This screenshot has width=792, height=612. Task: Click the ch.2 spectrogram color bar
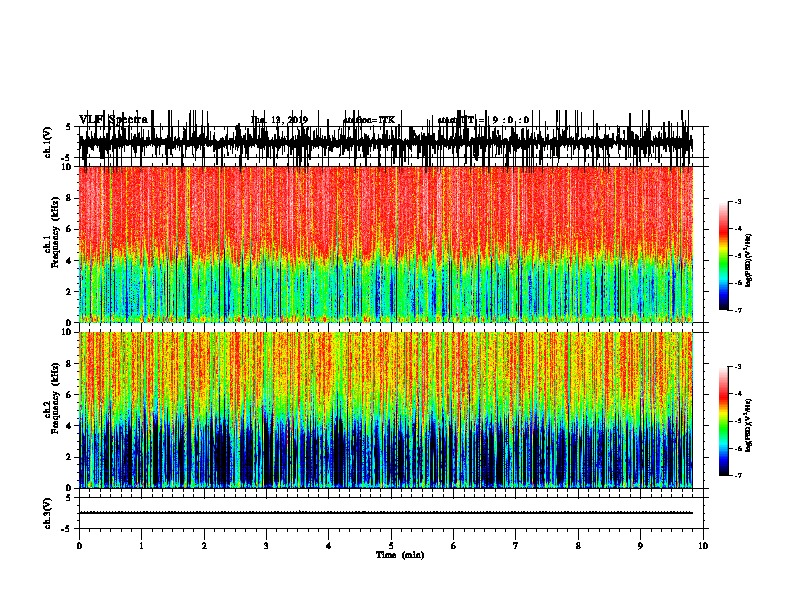[724, 421]
